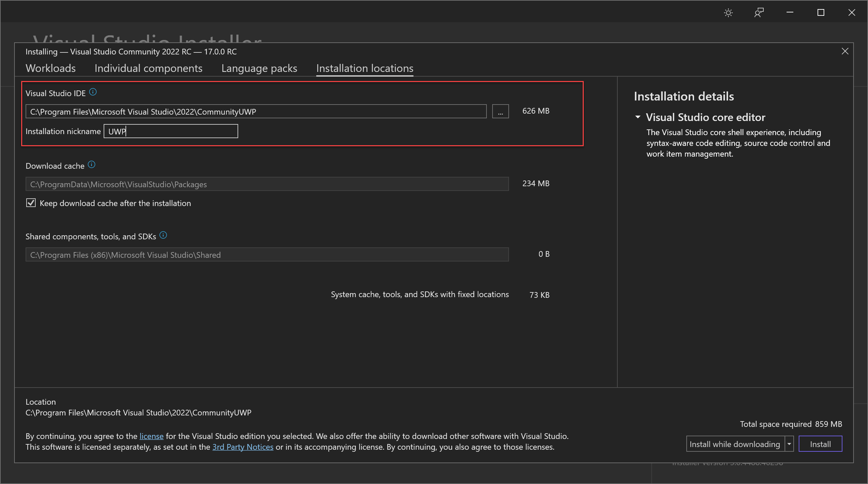
Task: Click the Total space required 859 MB text
Action: tap(791, 424)
